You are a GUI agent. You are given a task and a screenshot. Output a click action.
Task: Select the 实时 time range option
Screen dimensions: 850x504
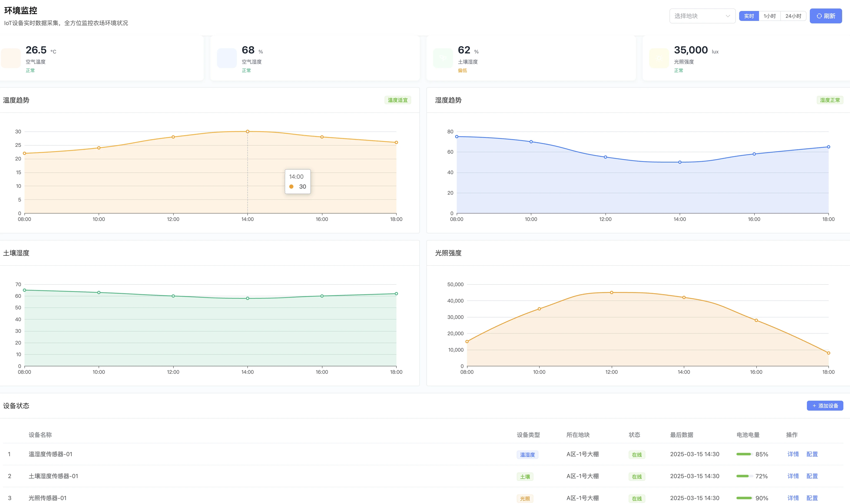[749, 16]
